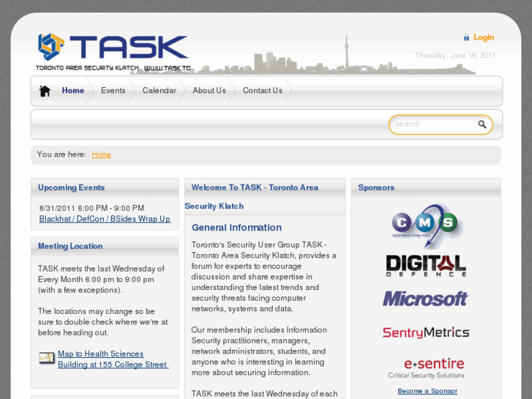Select the Home menu item
Screen dimensions: 532x399
73,90
